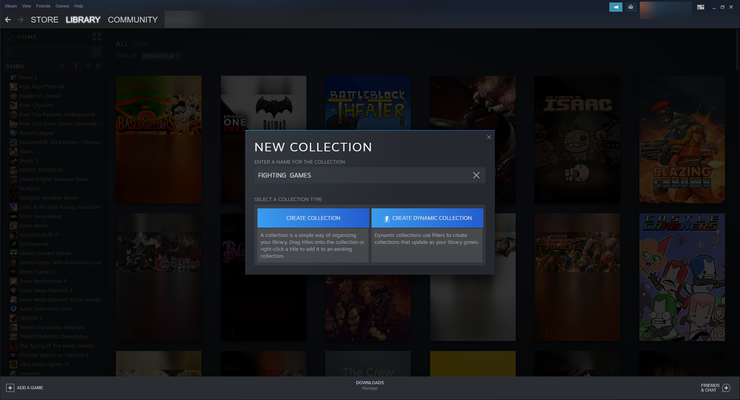Select Skullgirls in the games list
The image size is (740, 400).
coord(29,188)
